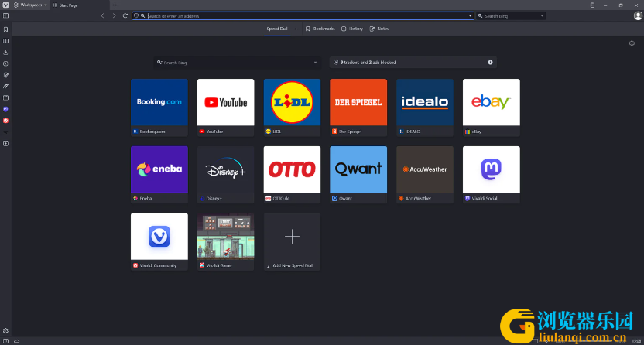Add a new speed dial group with plus
This screenshot has height=345, width=644.
(x=296, y=29)
